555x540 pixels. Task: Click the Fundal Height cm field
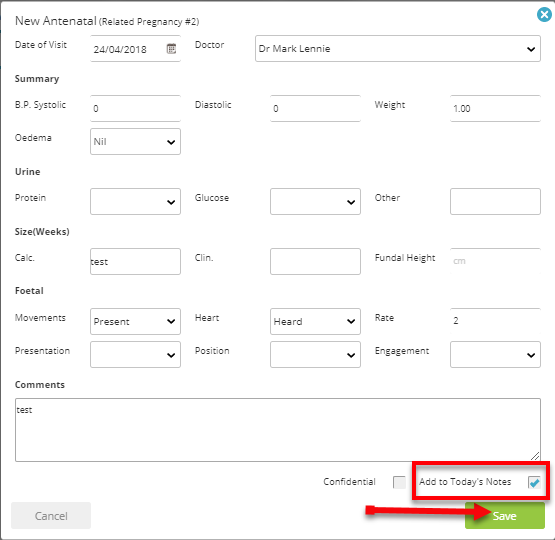coord(495,261)
